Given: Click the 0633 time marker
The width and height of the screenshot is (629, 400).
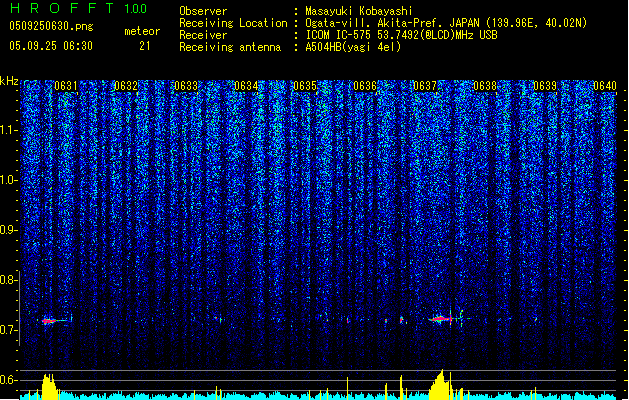Looking at the screenshot, I should click(186, 86).
